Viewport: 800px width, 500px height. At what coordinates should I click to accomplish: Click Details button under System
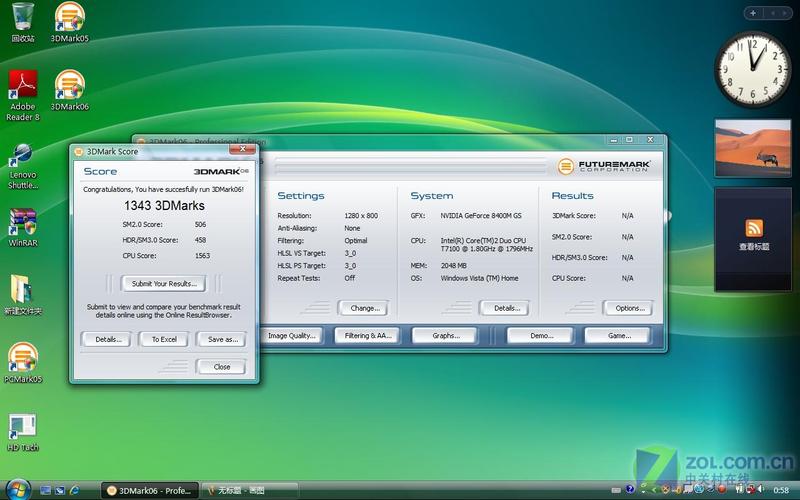(x=504, y=308)
